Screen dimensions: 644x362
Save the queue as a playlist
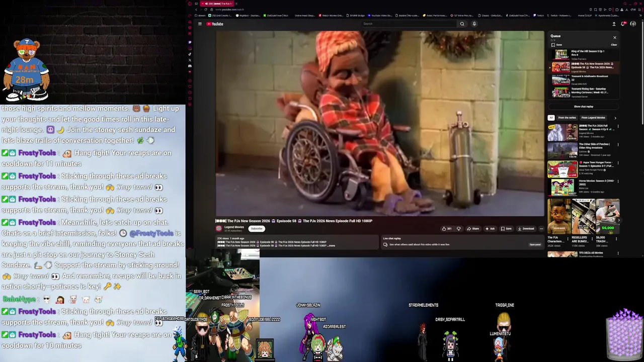[556, 45]
